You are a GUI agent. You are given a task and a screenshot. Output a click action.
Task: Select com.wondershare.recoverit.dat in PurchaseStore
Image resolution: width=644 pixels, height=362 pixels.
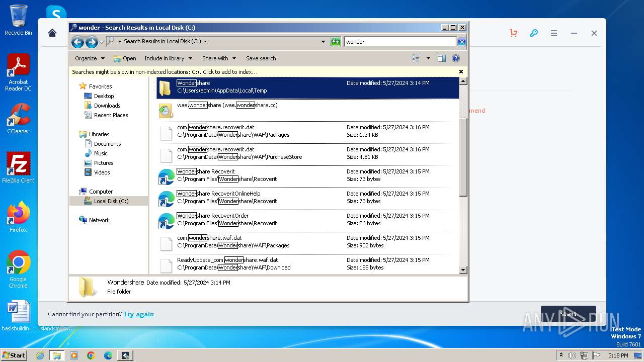click(x=308, y=154)
